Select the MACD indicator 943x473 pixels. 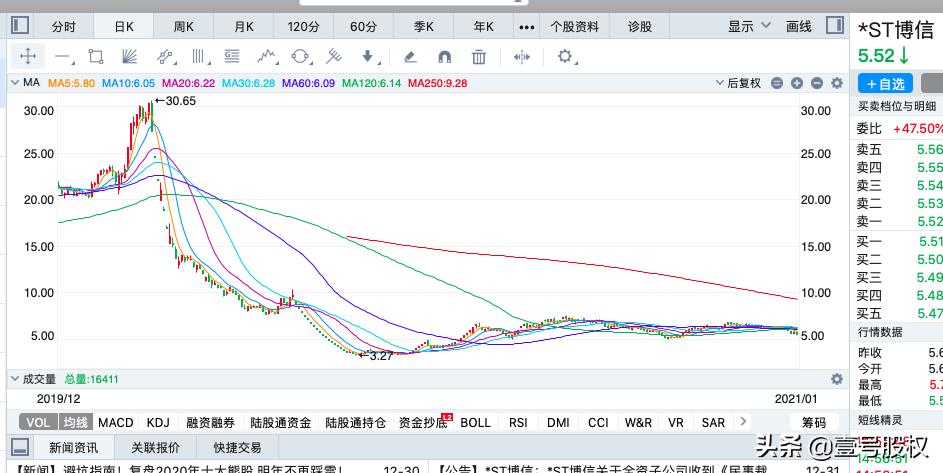(115, 422)
